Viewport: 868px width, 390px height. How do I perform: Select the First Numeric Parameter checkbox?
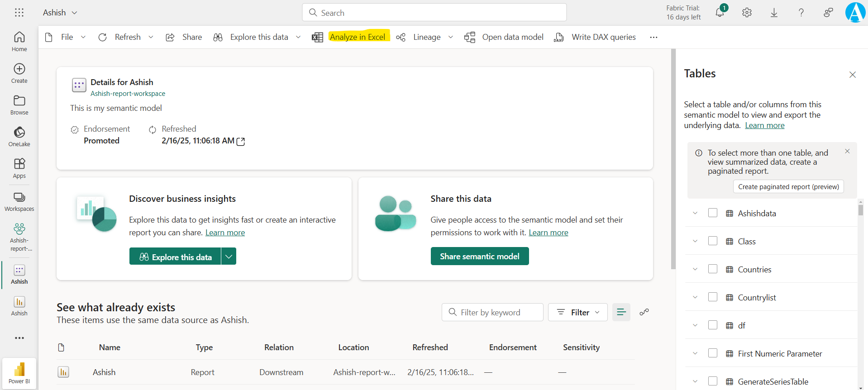(x=712, y=353)
